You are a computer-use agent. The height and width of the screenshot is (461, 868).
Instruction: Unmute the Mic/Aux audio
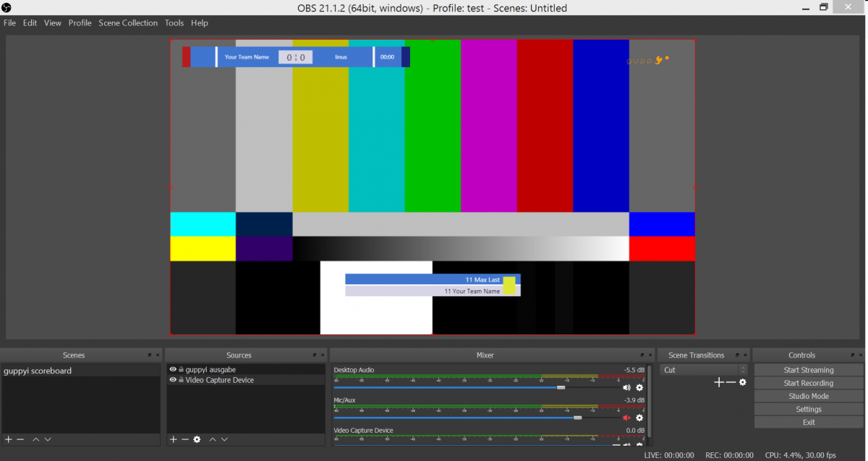coord(626,418)
